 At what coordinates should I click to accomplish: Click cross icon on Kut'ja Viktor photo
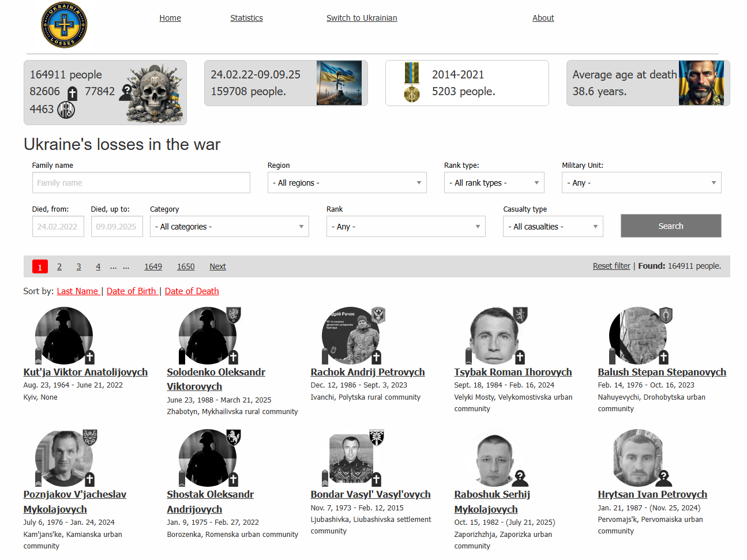pos(90,357)
